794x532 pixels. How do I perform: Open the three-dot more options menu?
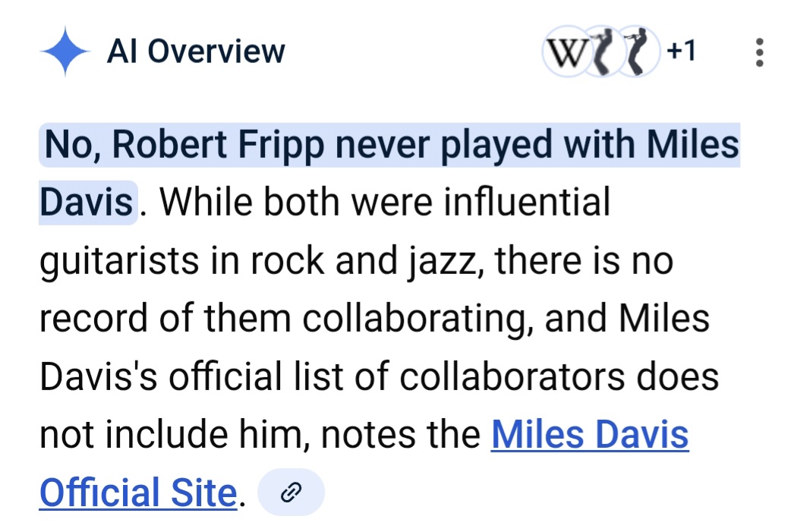pyautogui.click(x=758, y=52)
